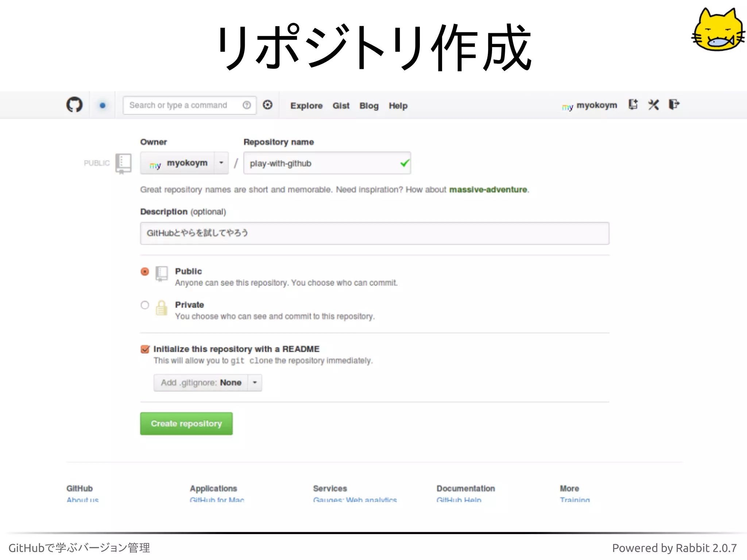Click the lock icon next to Private
This screenshot has height=560, width=747.
[162, 308]
